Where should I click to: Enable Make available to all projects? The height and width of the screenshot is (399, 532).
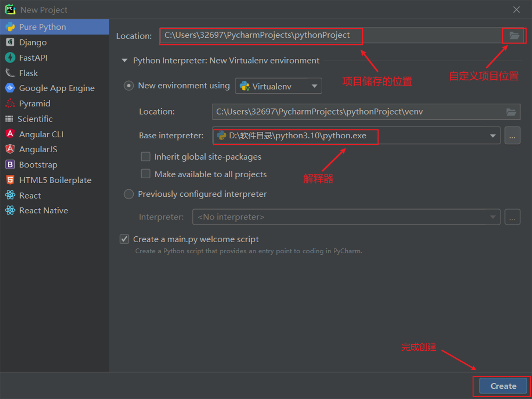(x=146, y=174)
